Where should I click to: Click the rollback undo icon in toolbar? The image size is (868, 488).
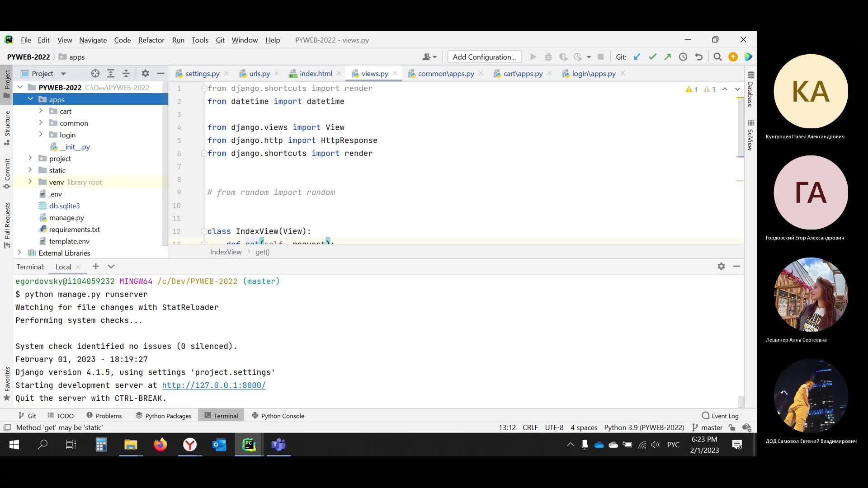coord(698,57)
